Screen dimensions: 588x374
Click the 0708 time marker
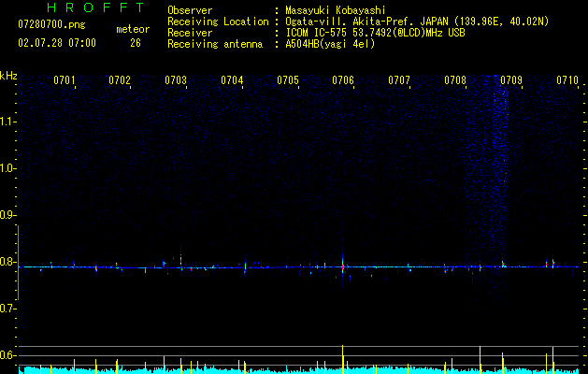tap(455, 80)
